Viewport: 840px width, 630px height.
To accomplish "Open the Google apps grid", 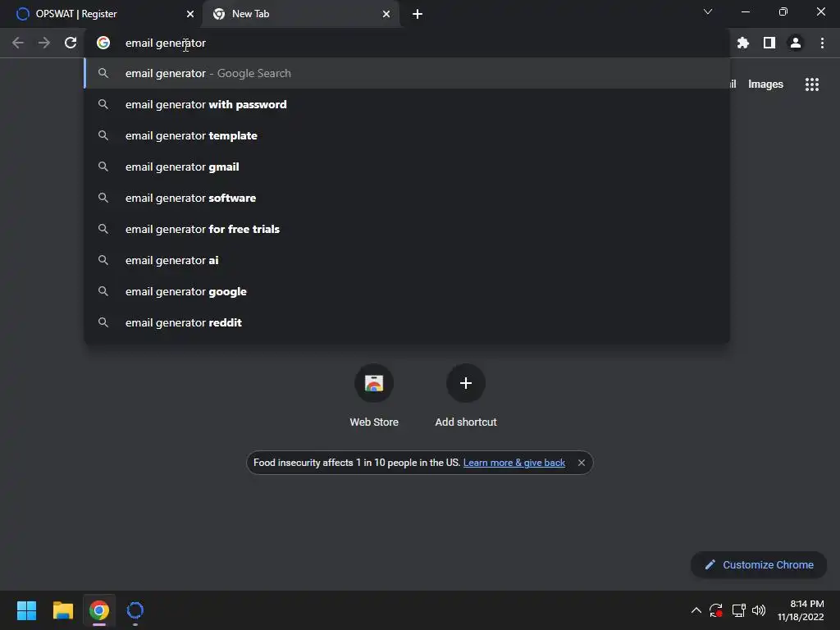I will point(812,84).
